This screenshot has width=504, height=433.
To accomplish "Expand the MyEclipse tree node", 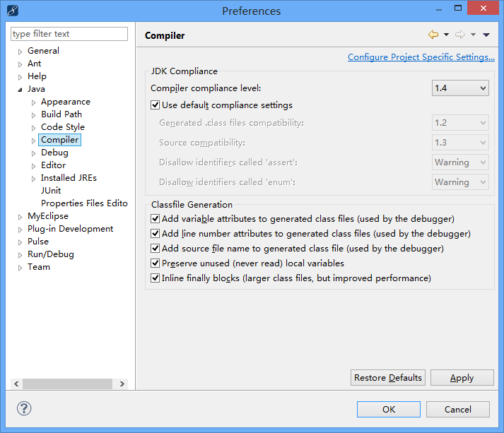I will pos(20,217).
